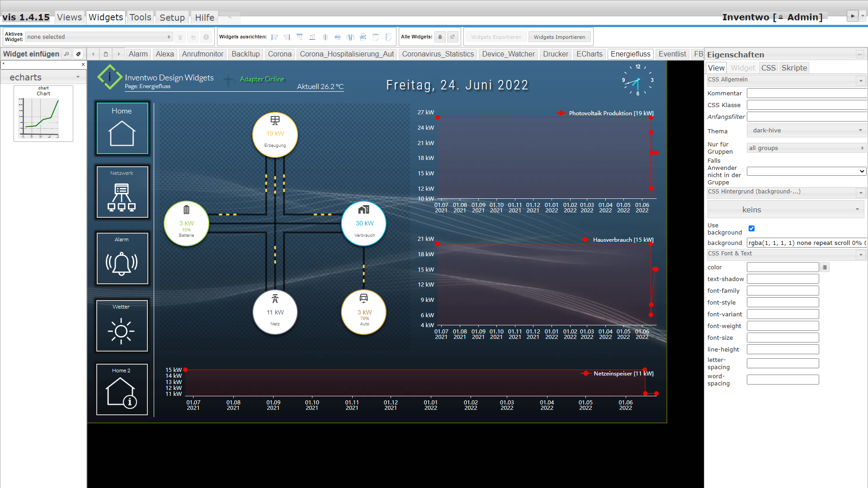Screen dimensions: 868x488
Task: Click the equal width alignment icon
Action: click(376, 37)
